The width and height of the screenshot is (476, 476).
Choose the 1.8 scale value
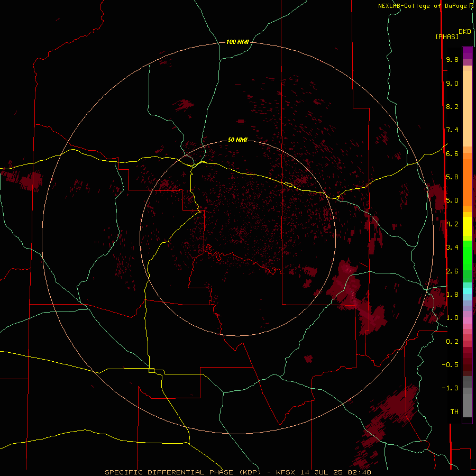click(452, 295)
